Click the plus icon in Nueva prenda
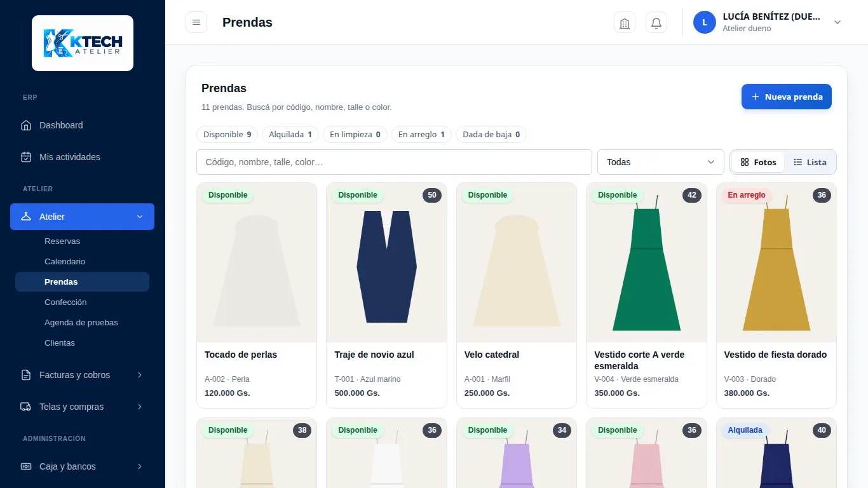868x488 pixels. point(756,97)
